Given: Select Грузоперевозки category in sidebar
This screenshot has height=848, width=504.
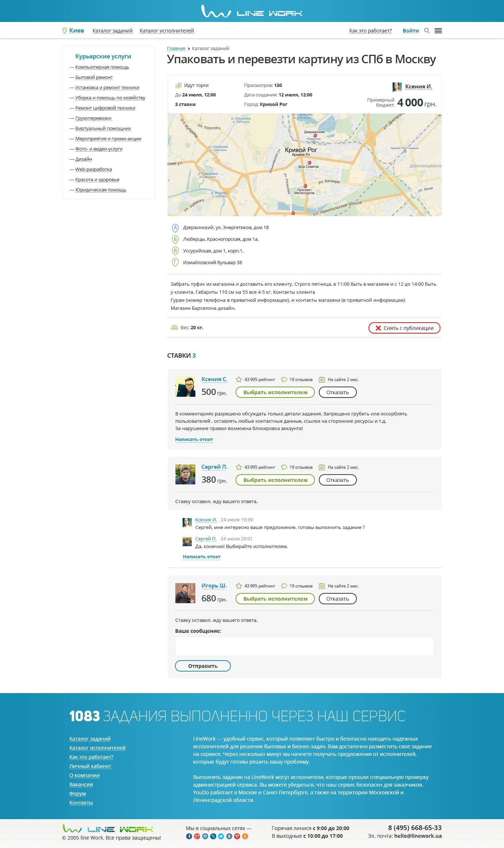Looking at the screenshot, I should click(x=93, y=118).
